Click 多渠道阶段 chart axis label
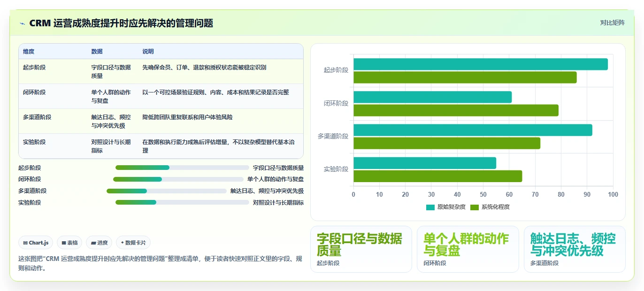This screenshot has width=644, height=291. 333,136
